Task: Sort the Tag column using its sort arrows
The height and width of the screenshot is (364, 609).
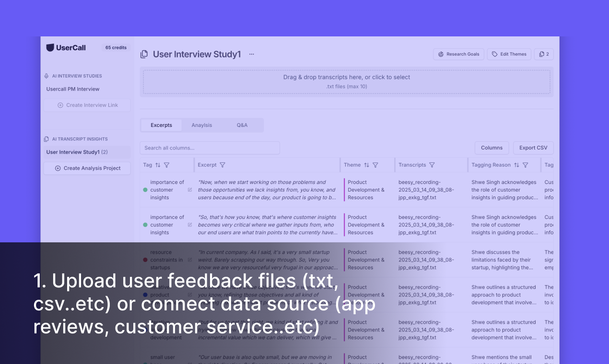Action: coord(157,165)
